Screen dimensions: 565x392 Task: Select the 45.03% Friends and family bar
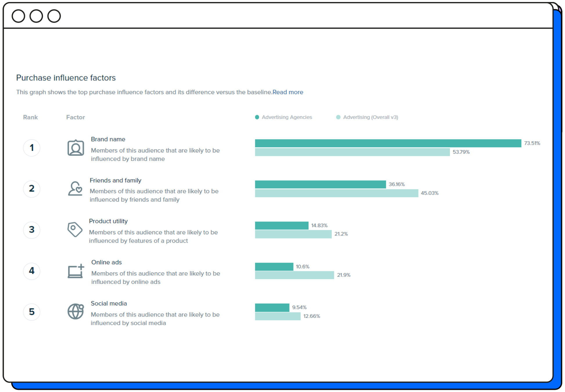(x=336, y=193)
